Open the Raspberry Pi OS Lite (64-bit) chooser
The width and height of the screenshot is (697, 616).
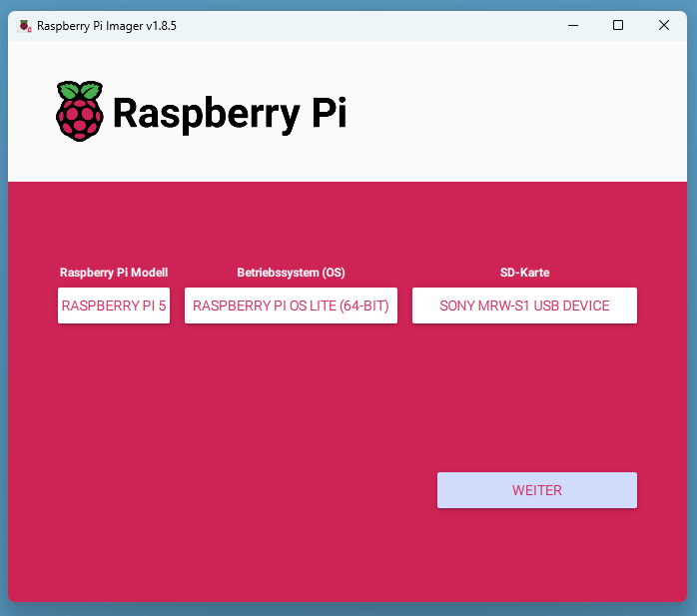(291, 306)
